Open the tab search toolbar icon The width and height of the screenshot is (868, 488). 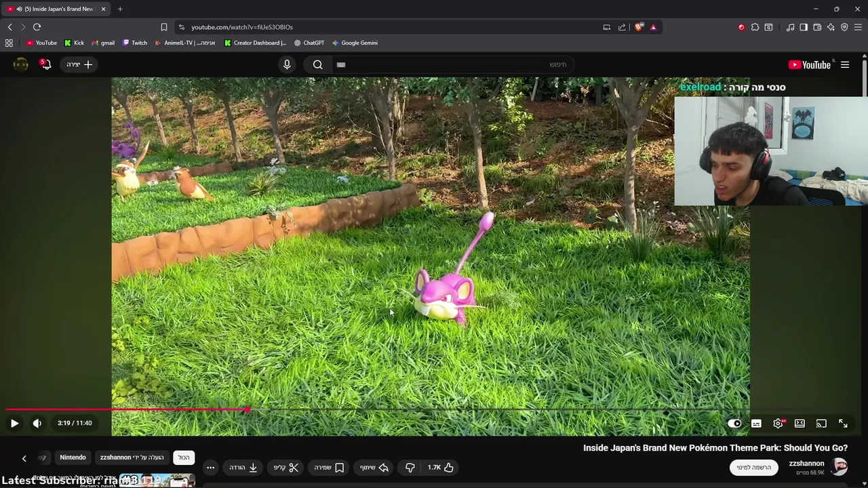tap(768, 27)
